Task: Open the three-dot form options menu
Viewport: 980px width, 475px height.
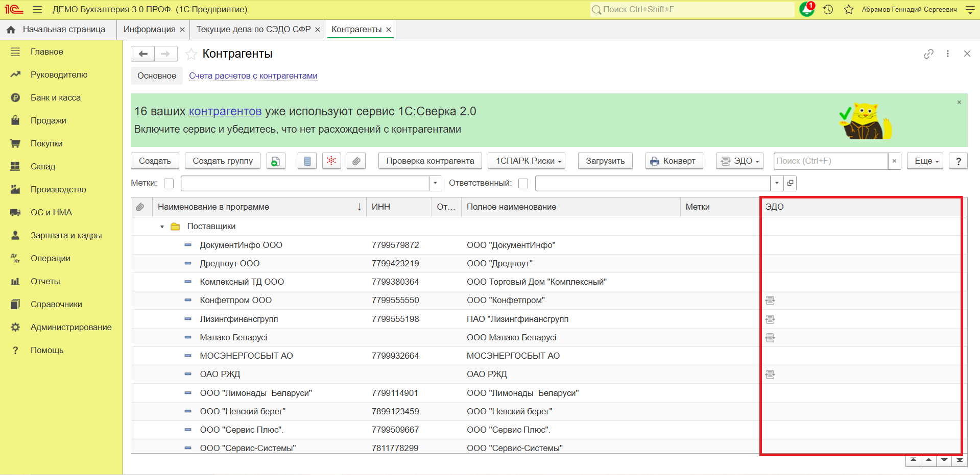Action: [948, 54]
